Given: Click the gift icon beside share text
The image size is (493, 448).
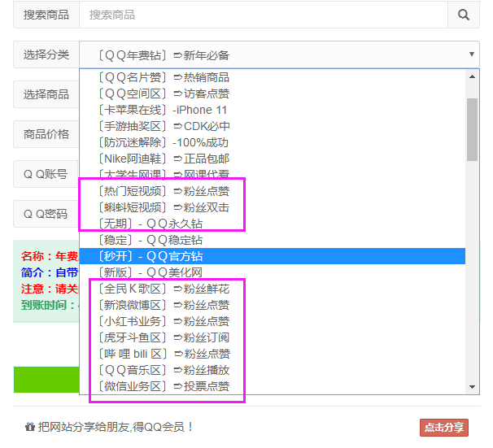Looking at the screenshot, I should click(x=30, y=427).
